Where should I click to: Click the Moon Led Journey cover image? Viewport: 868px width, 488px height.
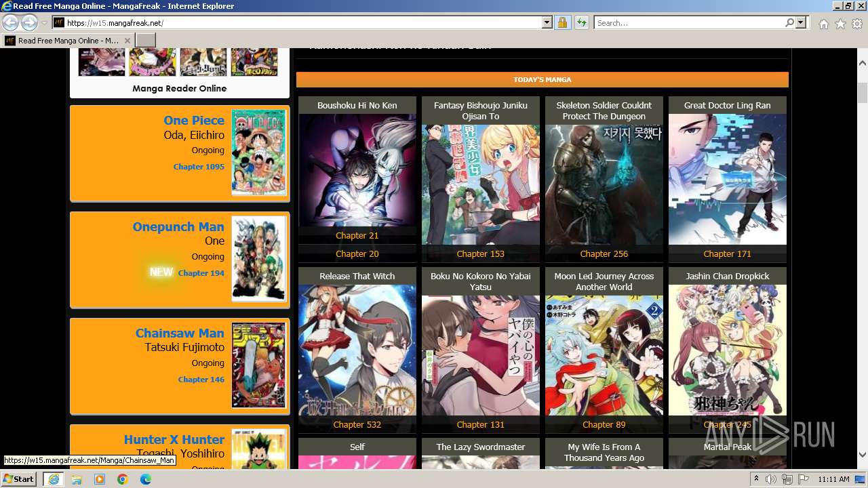pos(604,355)
